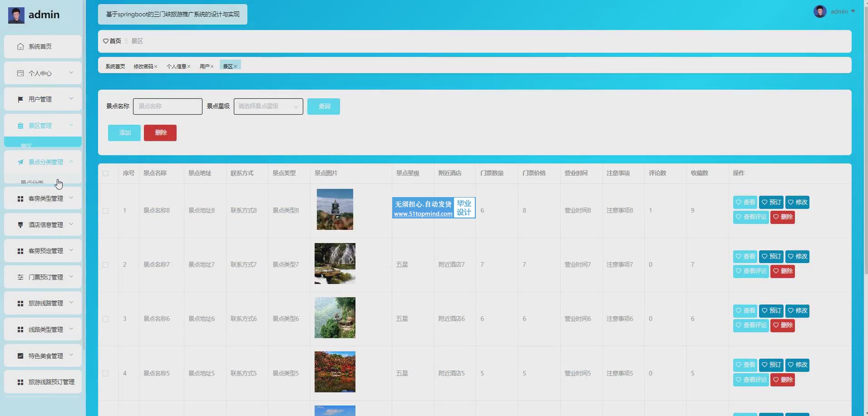This screenshot has width=868, height=416.
Task: Switch to the 系统首页 tab
Action: coord(115,66)
